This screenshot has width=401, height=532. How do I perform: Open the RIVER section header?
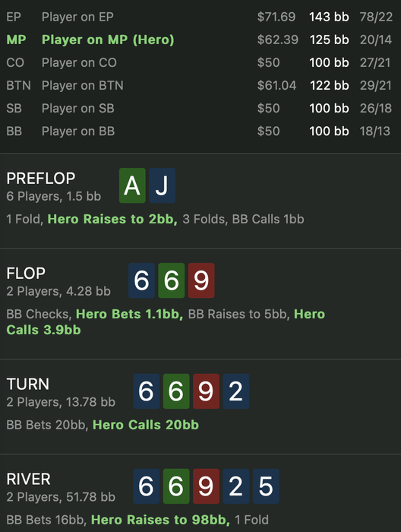28,479
